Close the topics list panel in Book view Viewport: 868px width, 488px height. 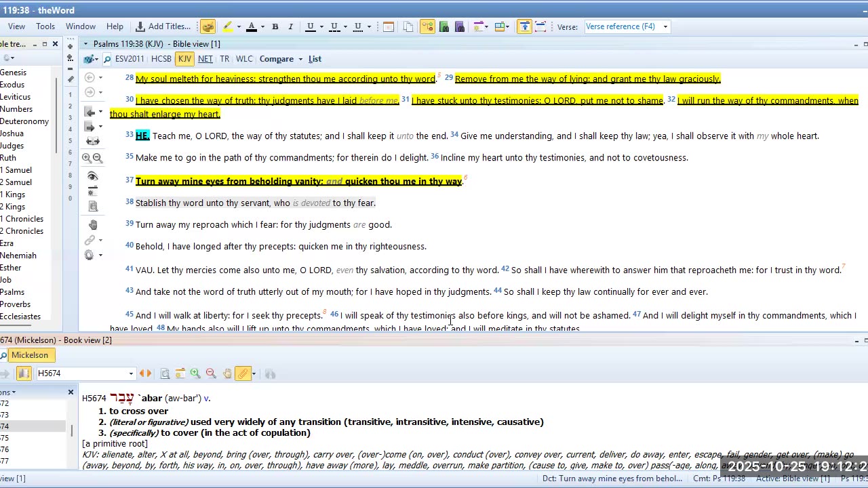[71, 392]
